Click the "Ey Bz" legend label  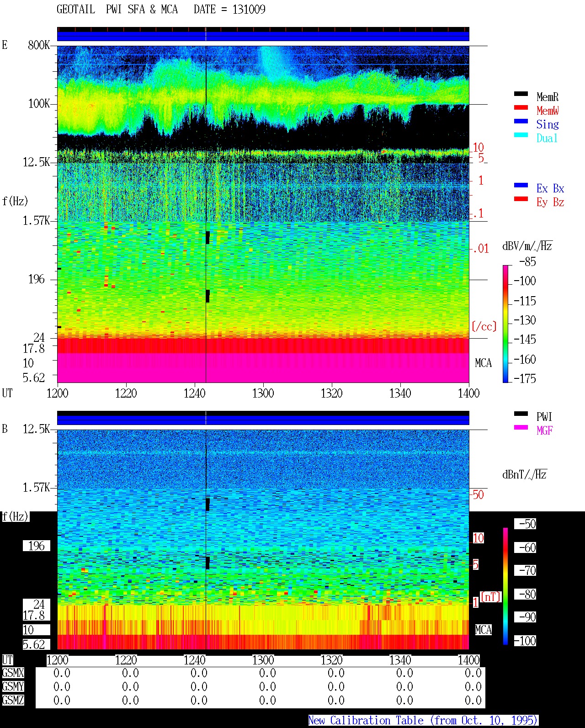coord(550,202)
